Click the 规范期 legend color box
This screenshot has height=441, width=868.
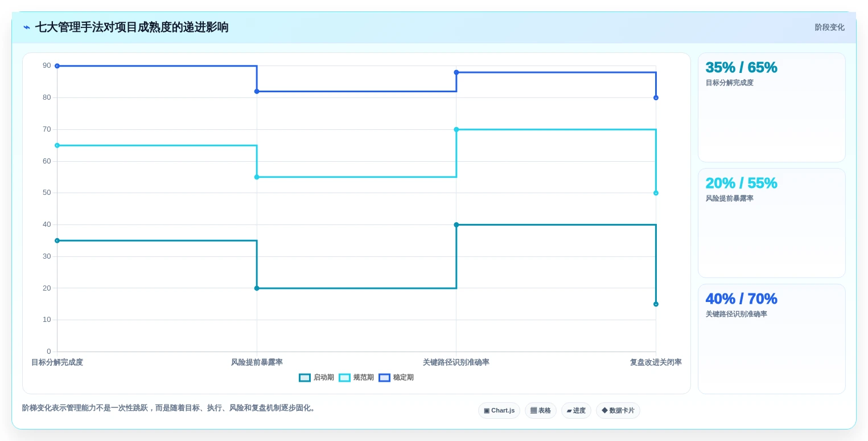pyautogui.click(x=345, y=378)
